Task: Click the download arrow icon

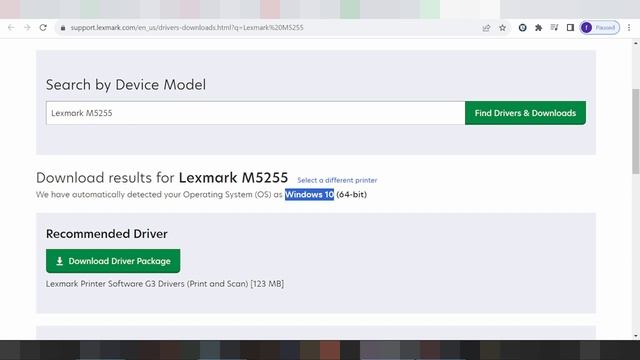Action: [x=60, y=261]
